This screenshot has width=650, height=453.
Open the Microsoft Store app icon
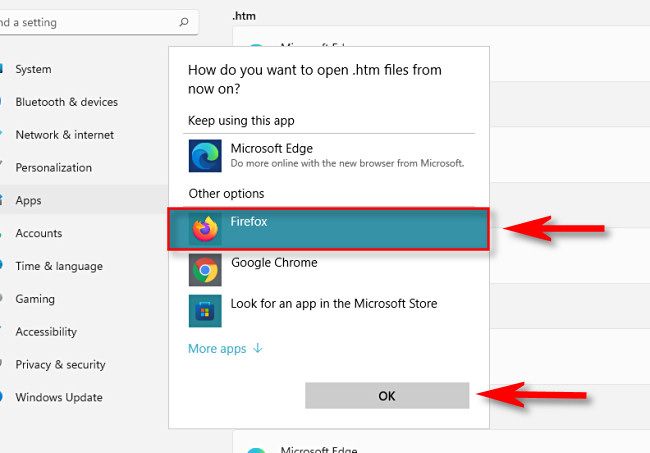pyautogui.click(x=205, y=311)
